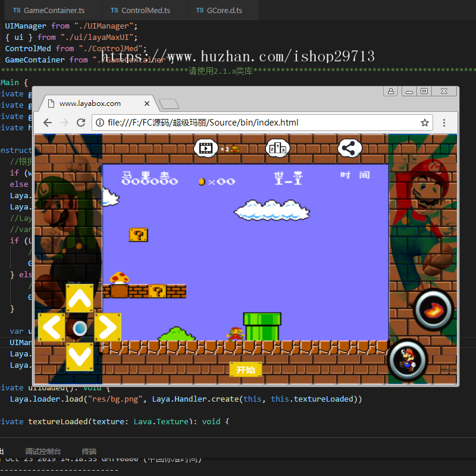Switch to the 终端 terminal tab
The height and width of the screenshot is (476, 476).
(89, 452)
